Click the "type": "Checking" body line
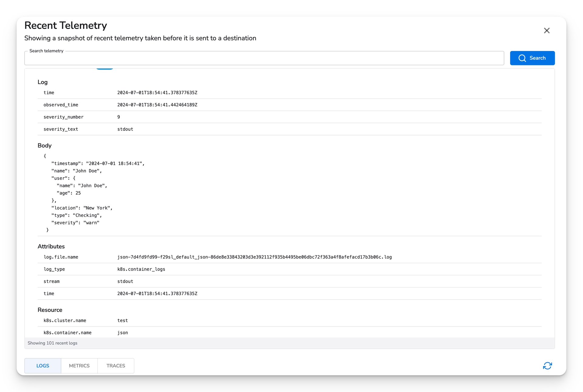The image size is (583, 392). pos(77,215)
